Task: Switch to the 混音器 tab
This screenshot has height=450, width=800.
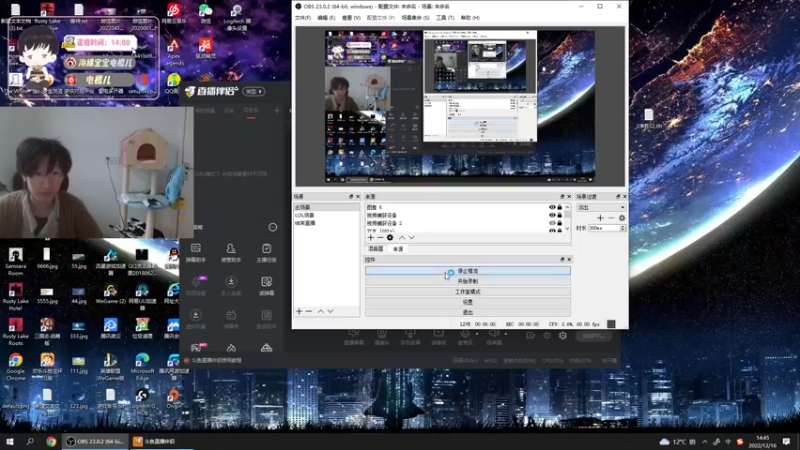Action: pos(376,249)
